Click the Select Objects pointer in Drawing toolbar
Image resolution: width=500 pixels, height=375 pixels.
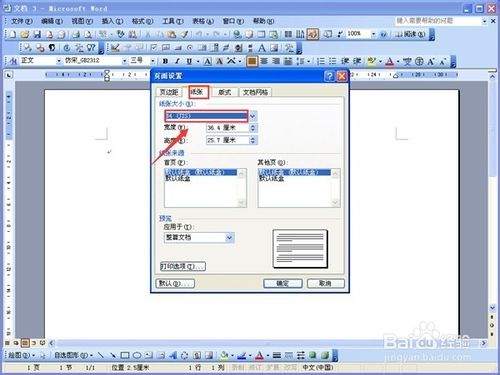43,355
